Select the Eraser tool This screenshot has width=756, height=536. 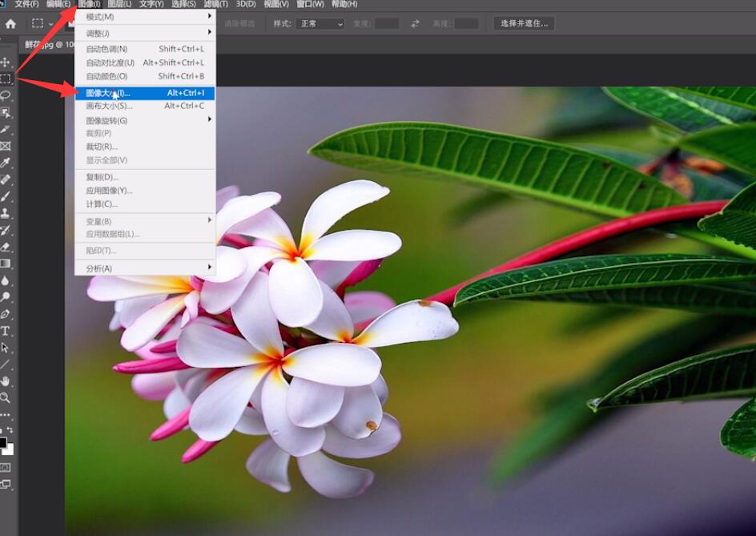6,247
